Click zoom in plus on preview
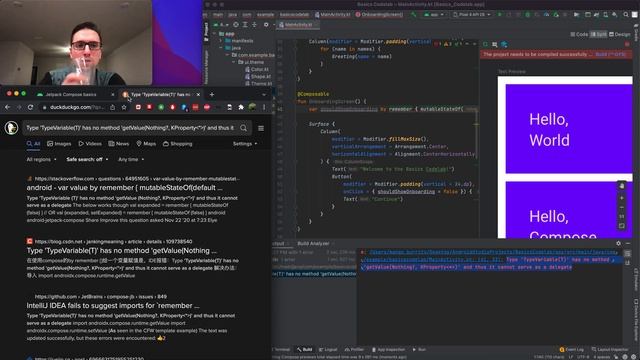The image size is (640, 360). click(622, 198)
